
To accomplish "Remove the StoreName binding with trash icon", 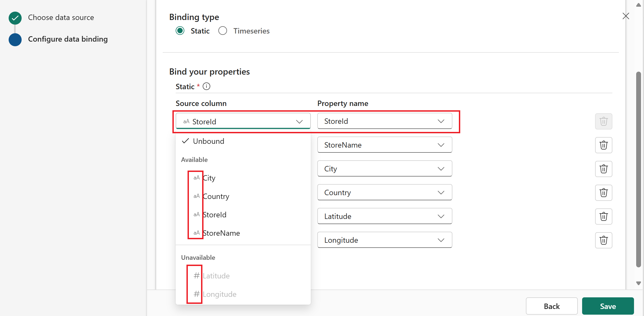I will [x=604, y=145].
